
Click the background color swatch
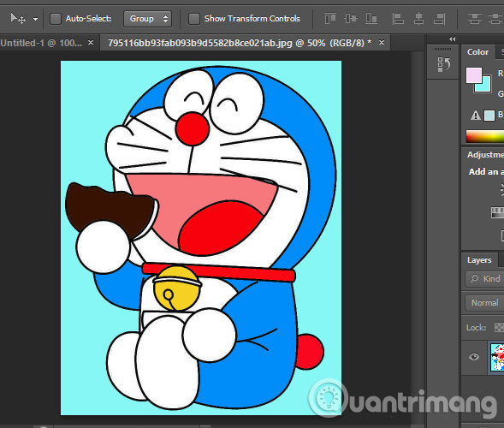coord(485,86)
